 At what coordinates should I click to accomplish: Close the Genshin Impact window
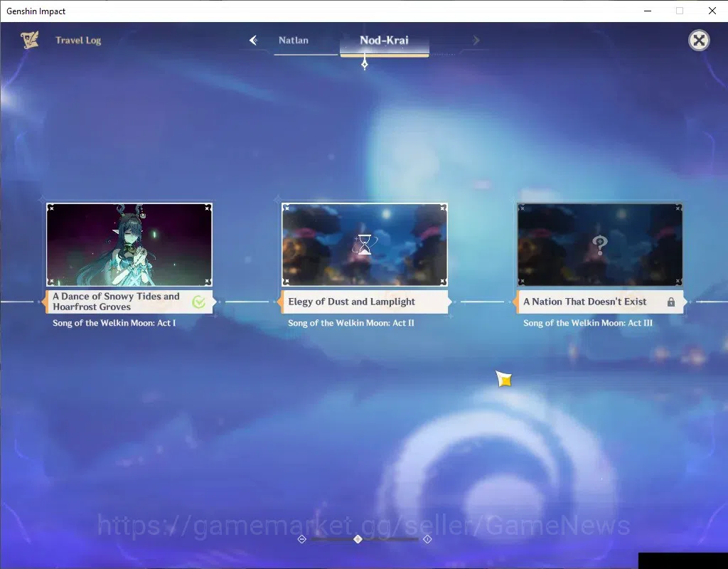[x=712, y=11]
